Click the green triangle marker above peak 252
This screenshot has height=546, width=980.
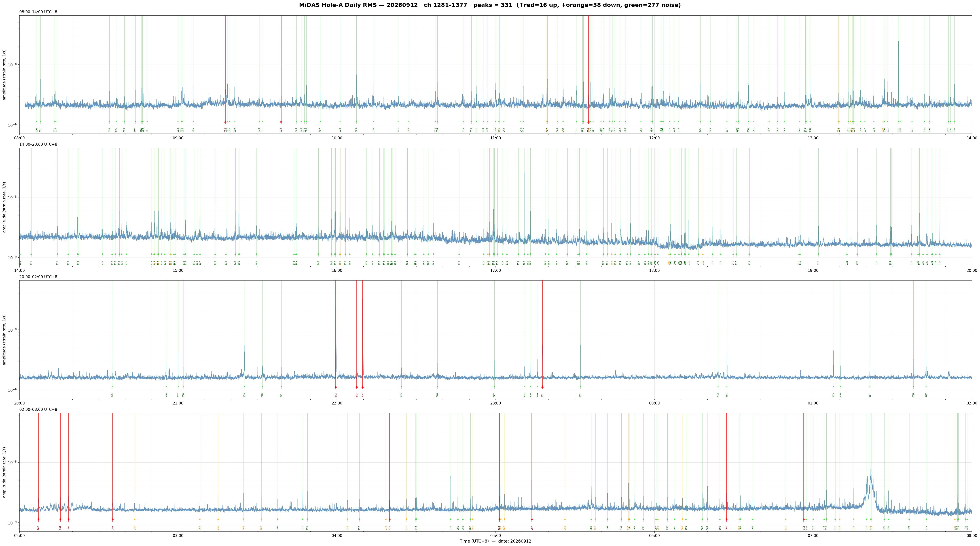point(581,387)
